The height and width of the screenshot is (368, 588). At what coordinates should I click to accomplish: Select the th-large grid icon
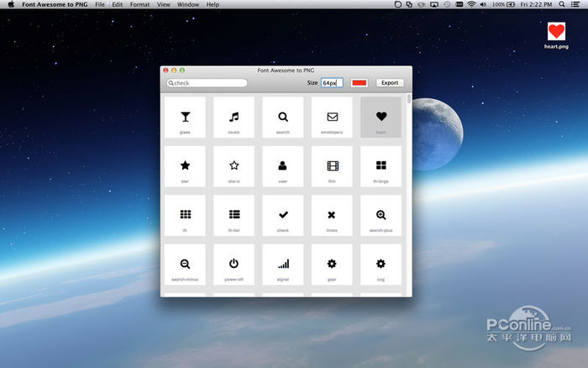click(x=381, y=166)
